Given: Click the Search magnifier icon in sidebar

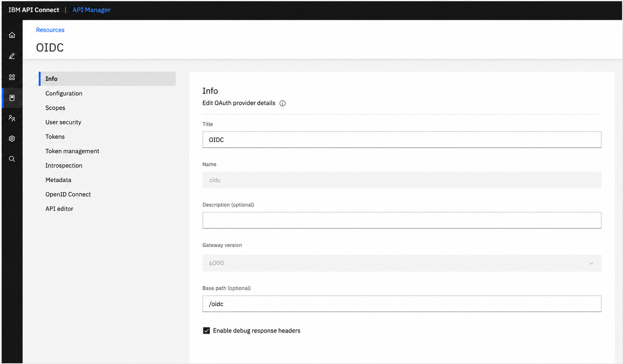Looking at the screenshot, I should [12, 159].
